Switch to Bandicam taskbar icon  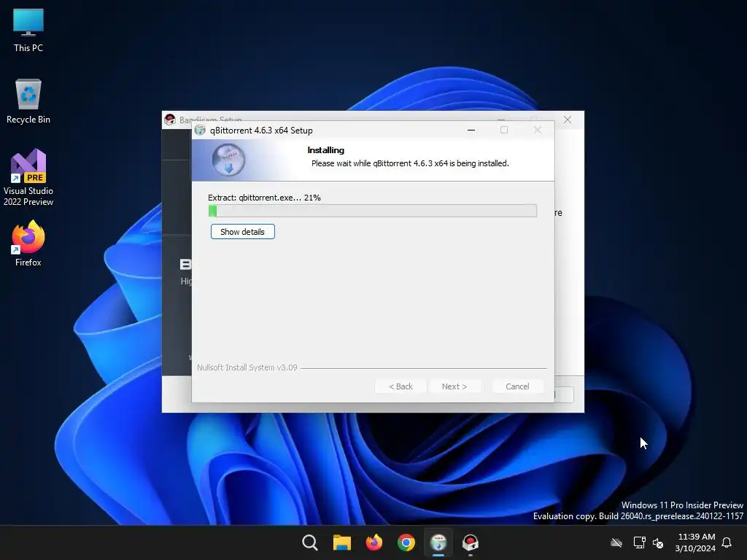point(471,542)
